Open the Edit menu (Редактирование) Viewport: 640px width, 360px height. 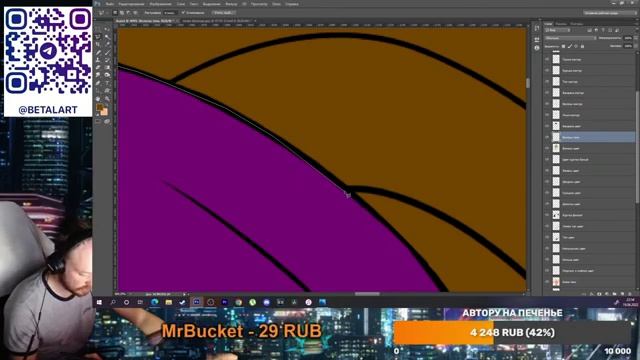coord(131,4)
